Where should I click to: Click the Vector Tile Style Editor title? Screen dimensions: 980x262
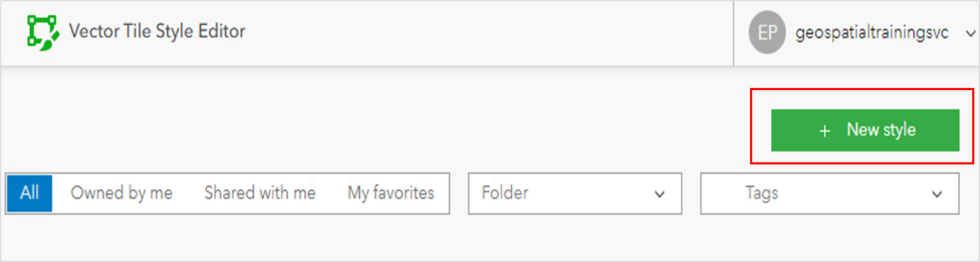pos(157,31)
